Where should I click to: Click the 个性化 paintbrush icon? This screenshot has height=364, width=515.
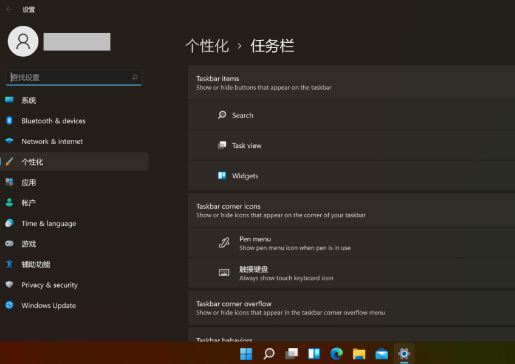click(x=9, y=162)
